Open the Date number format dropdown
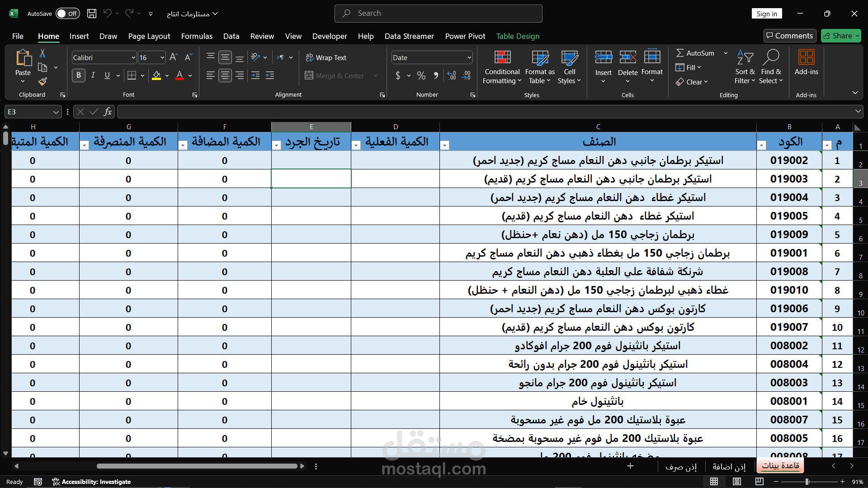This screenshot has height=488, width=868. 469,57
